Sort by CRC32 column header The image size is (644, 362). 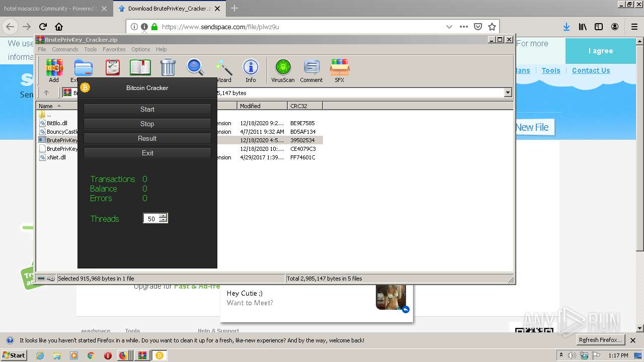tap(305, 106)
